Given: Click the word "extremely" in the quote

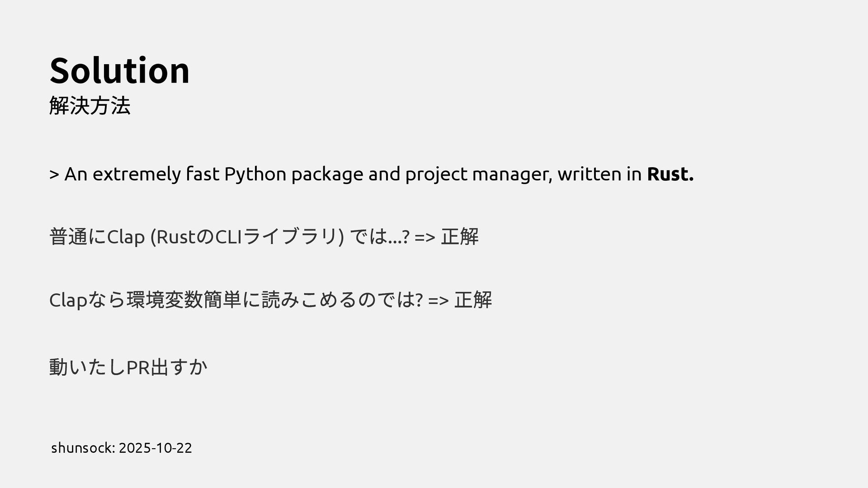Looking at the screenshot, I should tap(137, 174).
